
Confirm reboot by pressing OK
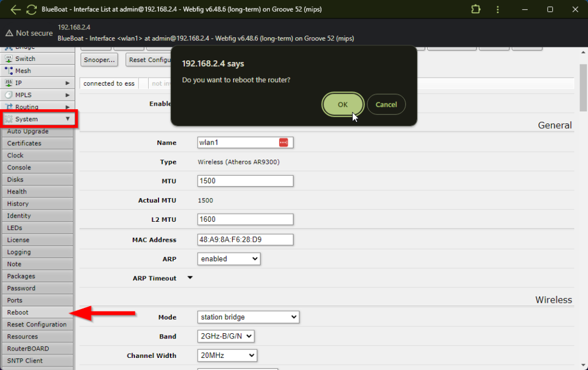pyautogui.click(x=342, y=104)
